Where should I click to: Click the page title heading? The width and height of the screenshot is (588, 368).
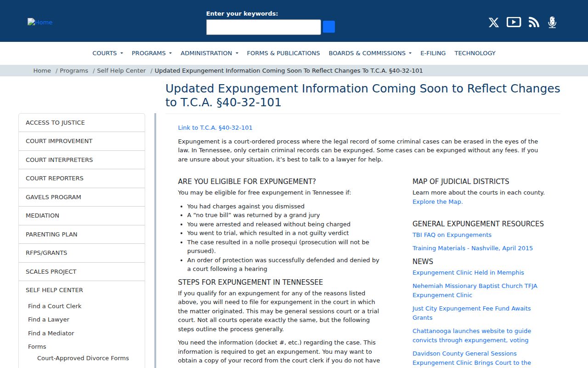click(363, 95)
